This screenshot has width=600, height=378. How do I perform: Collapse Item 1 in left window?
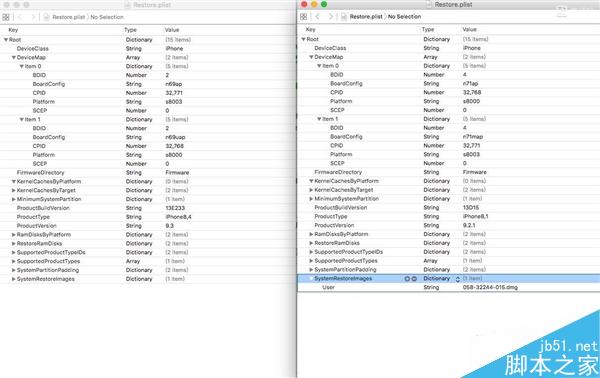pos(22,120)
